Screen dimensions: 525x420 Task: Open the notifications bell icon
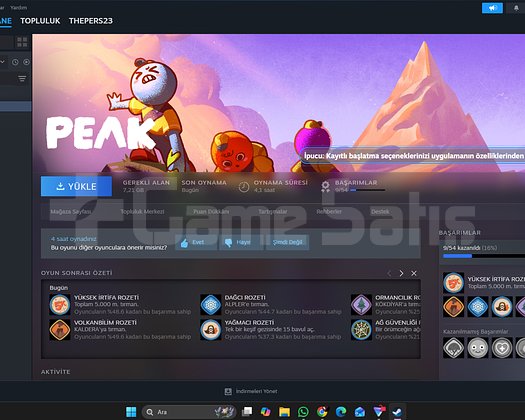[x=516, y=8]
